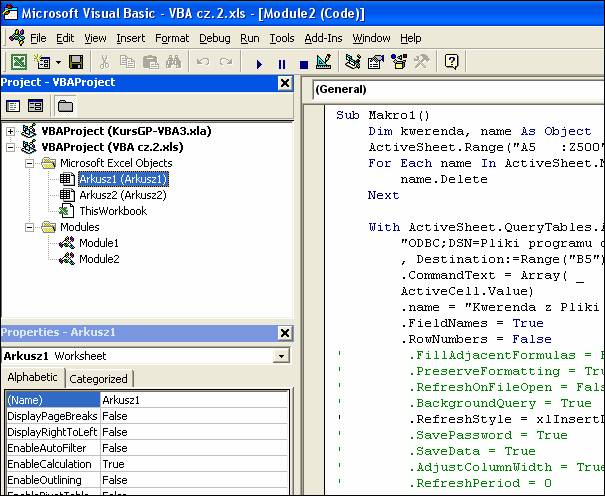
Task: Click the VBA application icon in menu bar
Action: coord(17,37)
